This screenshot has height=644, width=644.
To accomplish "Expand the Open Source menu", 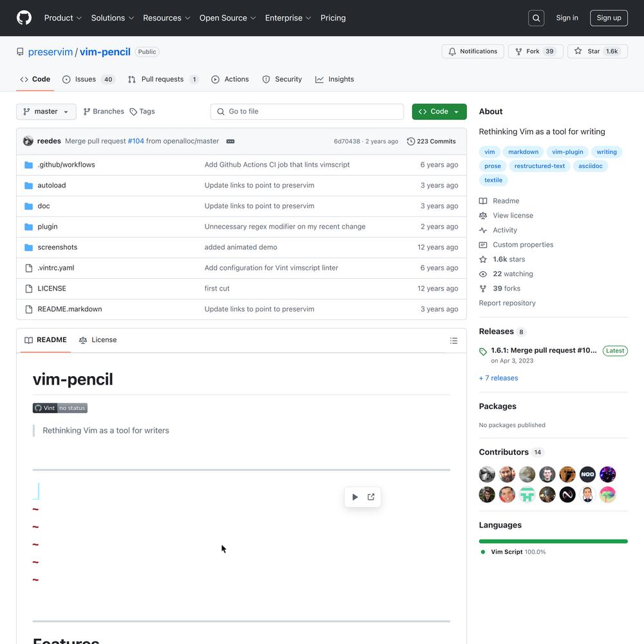I will coord(227,18).
